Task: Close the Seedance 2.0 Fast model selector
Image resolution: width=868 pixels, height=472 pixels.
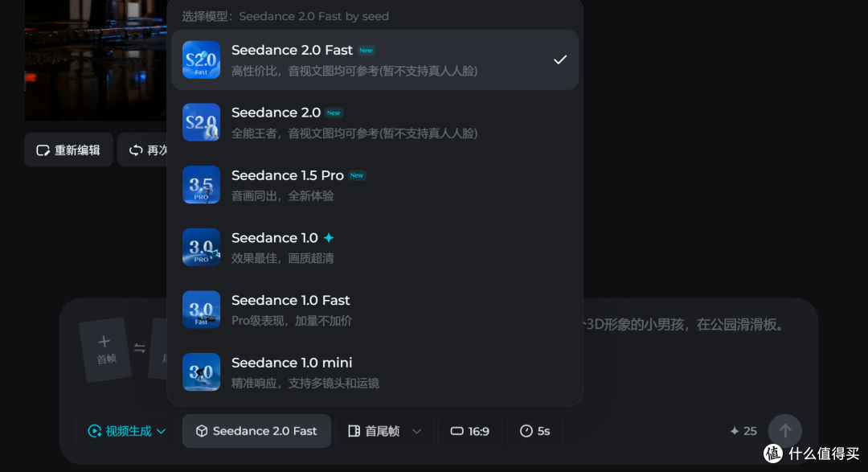Action: click(257, 431)
